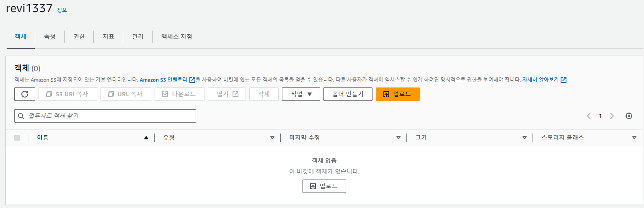
Task: Switch to the 권한 tab
Action: (79, 37)
